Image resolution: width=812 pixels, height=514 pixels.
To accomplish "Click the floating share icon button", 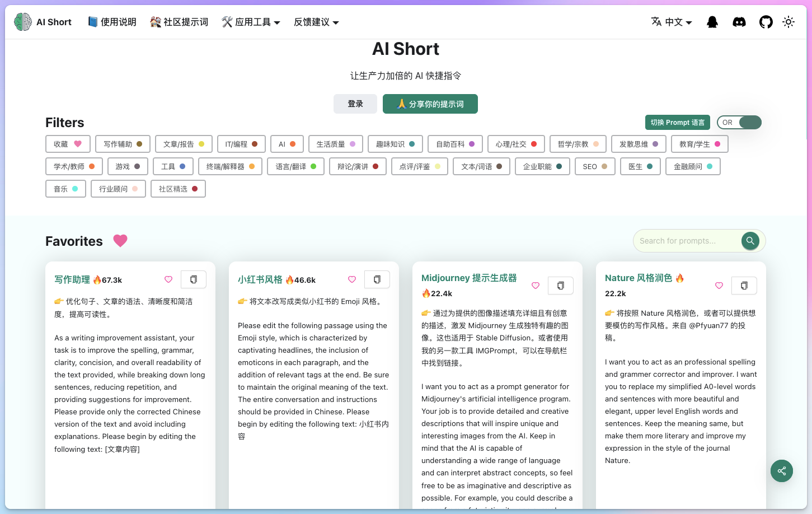I will pos(782,471).
